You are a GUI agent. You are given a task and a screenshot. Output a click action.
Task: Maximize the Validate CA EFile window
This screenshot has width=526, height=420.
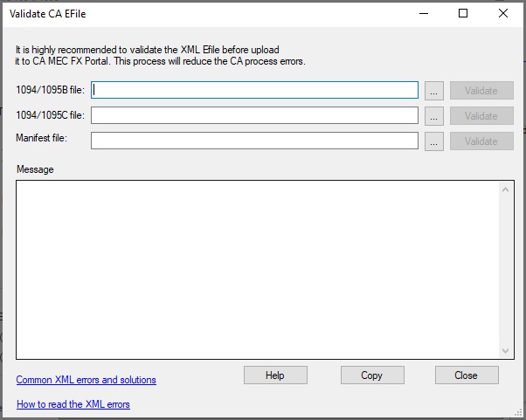[x=463, y=13]
